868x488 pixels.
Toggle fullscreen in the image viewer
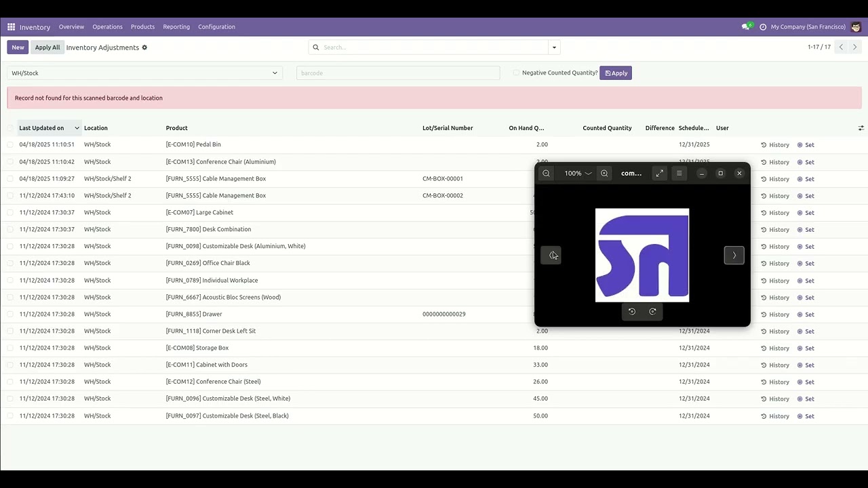click(x=660, y=174)
